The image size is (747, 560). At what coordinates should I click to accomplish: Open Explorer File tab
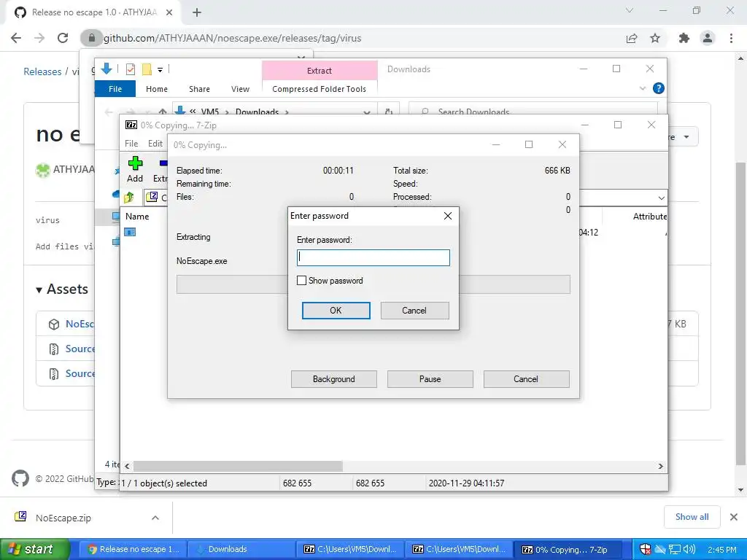pos(115,89)
